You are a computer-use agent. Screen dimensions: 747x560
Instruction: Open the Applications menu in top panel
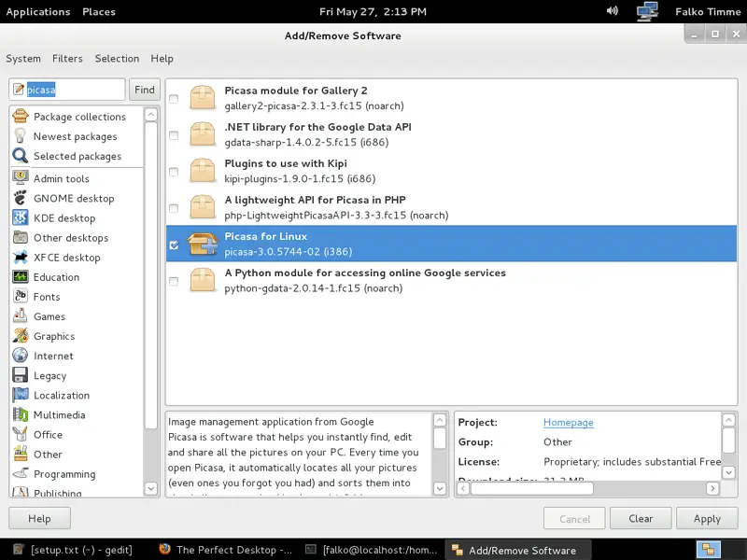38,11
